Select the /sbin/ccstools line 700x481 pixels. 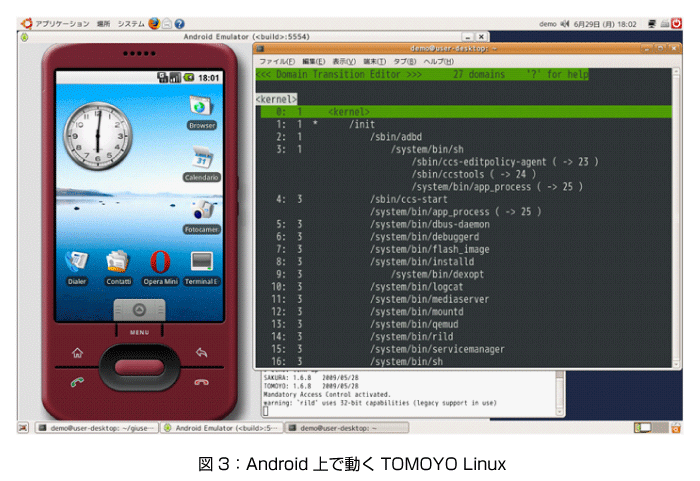point(473,174)
